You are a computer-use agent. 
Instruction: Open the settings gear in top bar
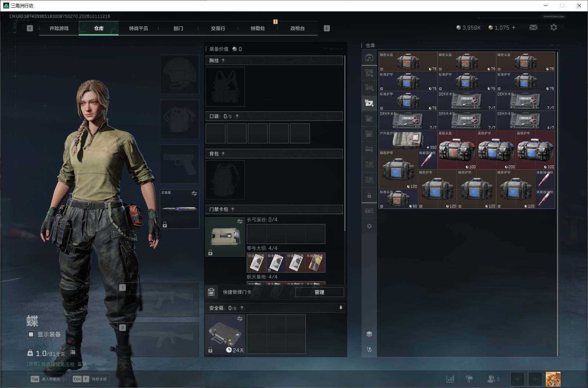553,28
